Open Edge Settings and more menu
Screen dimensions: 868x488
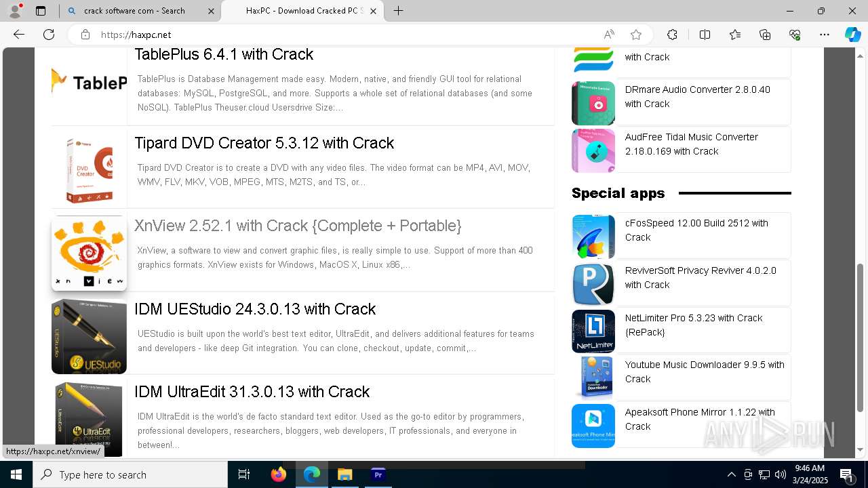point(825,35)
